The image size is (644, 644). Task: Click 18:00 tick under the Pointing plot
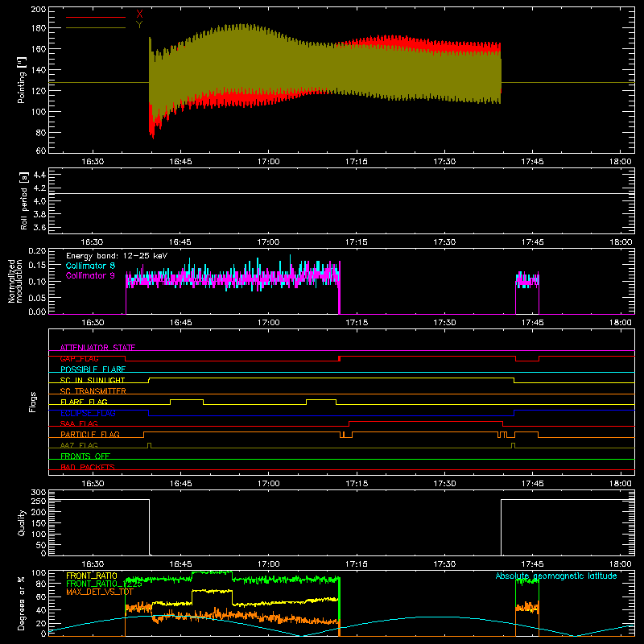[620, 162]
